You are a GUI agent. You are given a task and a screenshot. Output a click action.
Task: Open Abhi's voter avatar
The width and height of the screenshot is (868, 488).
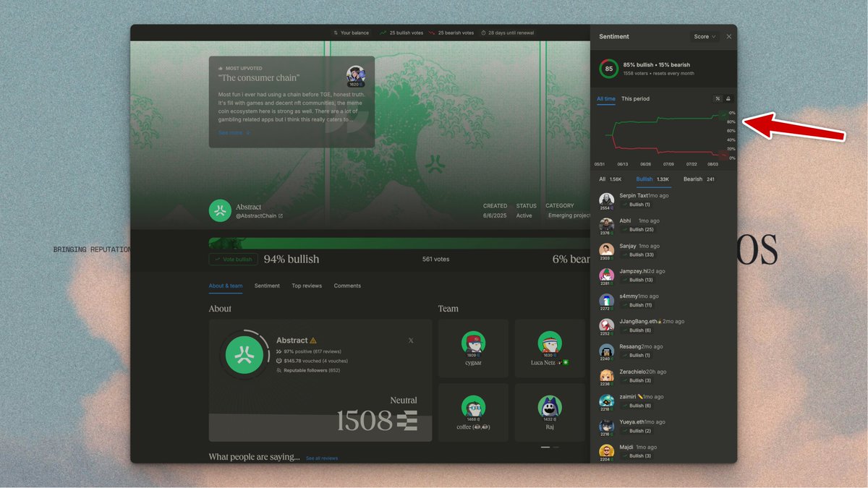point(607,225)
